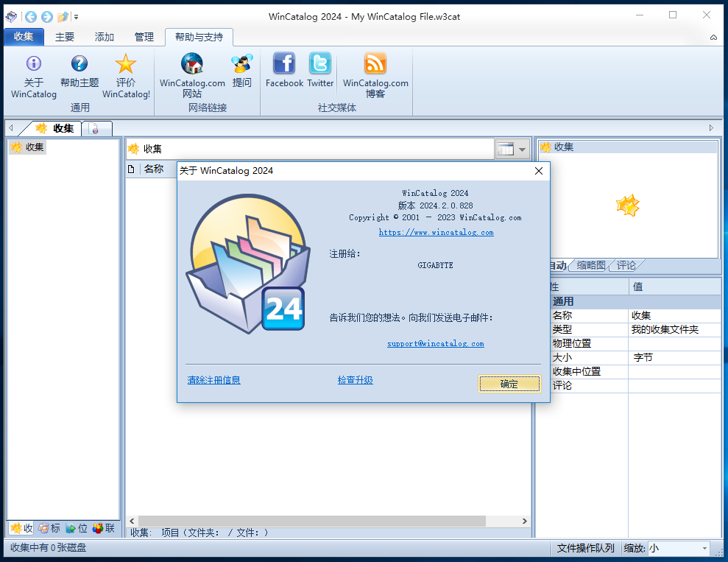Expand the view mode dropdown arrow
Image resolution: width=728 pixels, height=562 pixels.
tap(523, 150)
